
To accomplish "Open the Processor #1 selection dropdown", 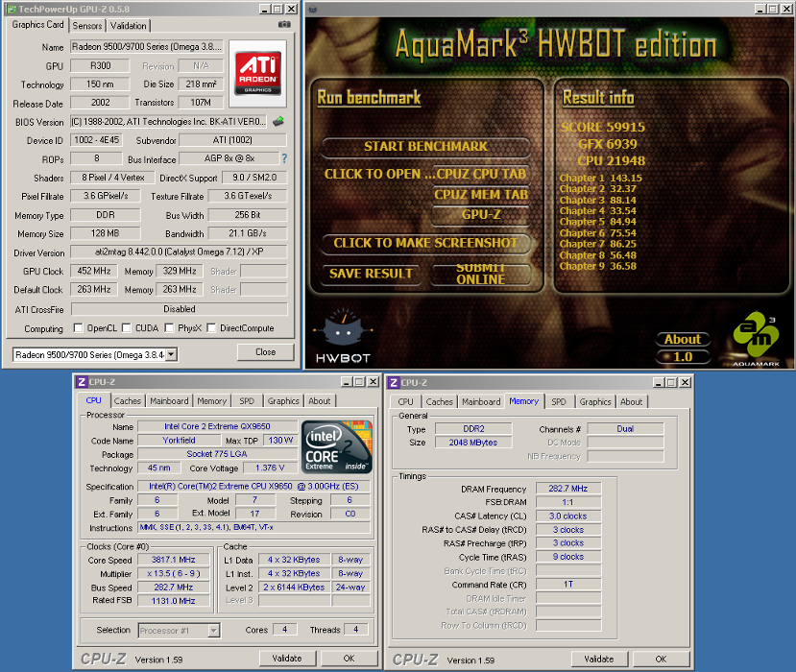I will pyautogui.click(x=214, y=631).
